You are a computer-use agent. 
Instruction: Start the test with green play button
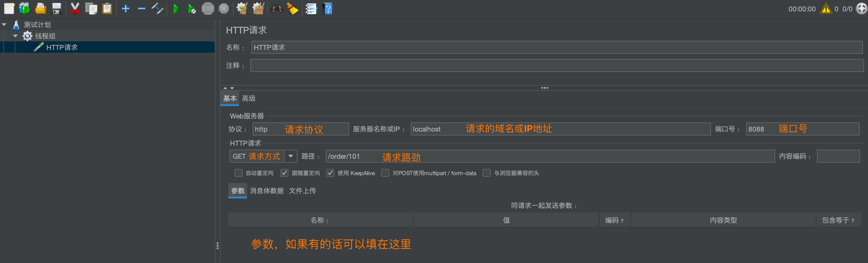pyautogui.click(x=176, y=9)
